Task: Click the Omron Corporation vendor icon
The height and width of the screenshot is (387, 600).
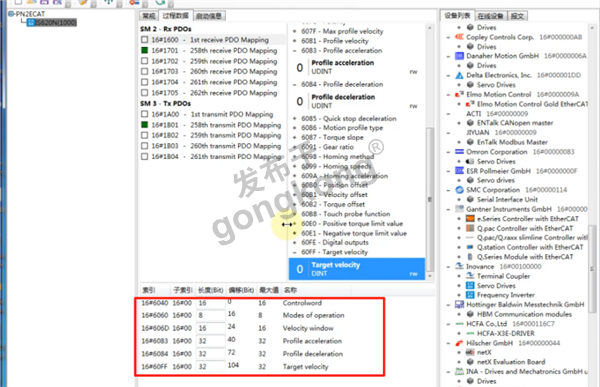Action: coord(459,152)
